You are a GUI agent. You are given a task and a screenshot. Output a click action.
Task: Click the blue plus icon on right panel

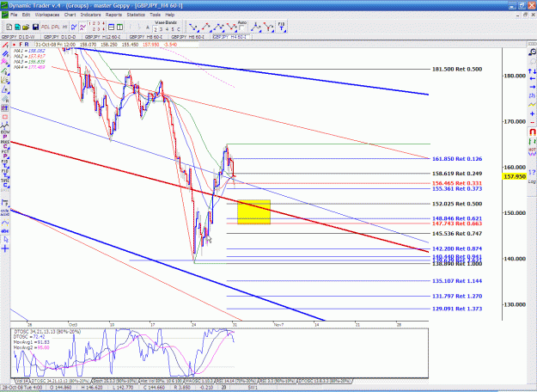coord(532,113)
